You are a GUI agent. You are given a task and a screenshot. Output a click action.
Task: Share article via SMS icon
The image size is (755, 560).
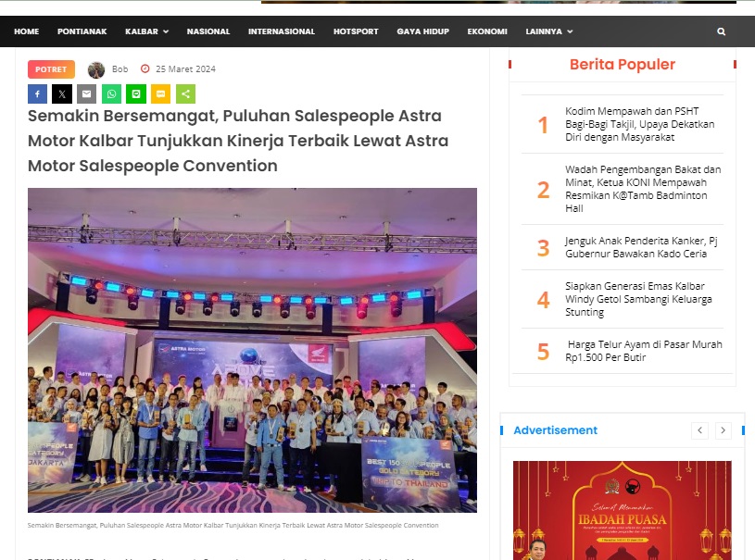tap(161, 93)
